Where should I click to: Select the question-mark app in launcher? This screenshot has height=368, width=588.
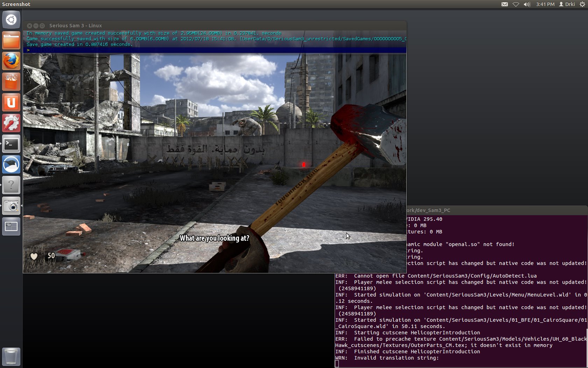[11, 185]
